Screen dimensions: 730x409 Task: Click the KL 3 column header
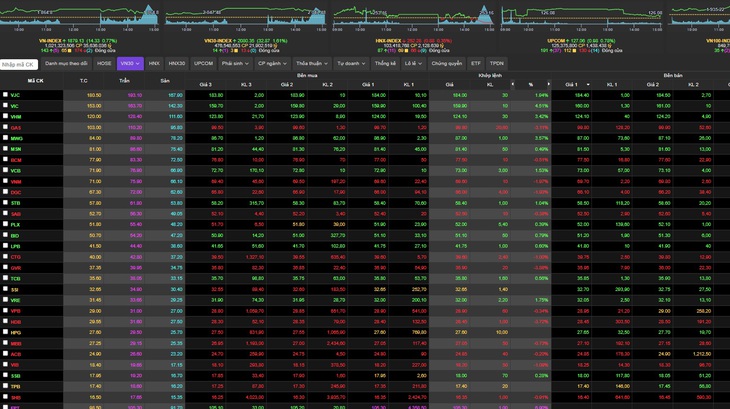pos(246,85)
